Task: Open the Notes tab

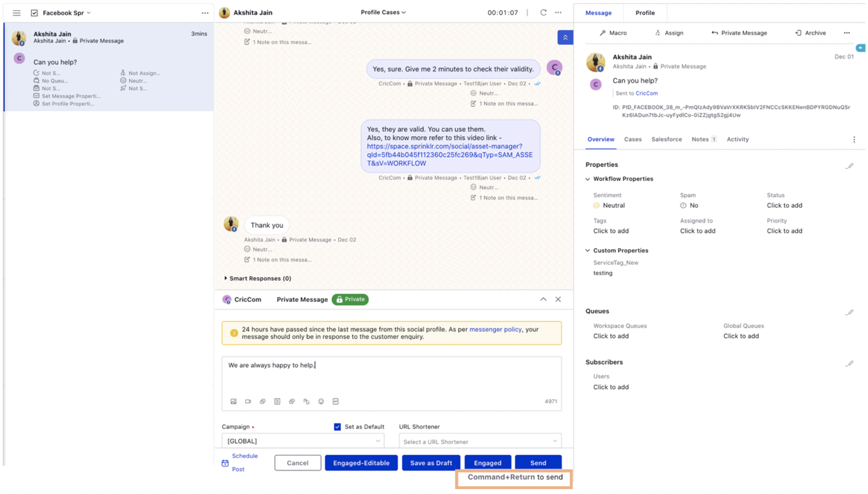Action: [703, 139]
